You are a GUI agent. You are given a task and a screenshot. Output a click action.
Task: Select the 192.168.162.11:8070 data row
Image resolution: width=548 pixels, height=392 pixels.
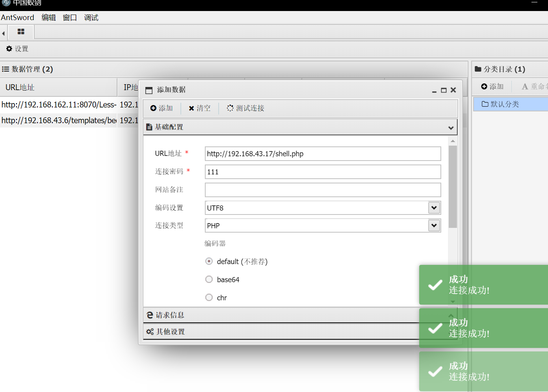click(x=69, y=105)
